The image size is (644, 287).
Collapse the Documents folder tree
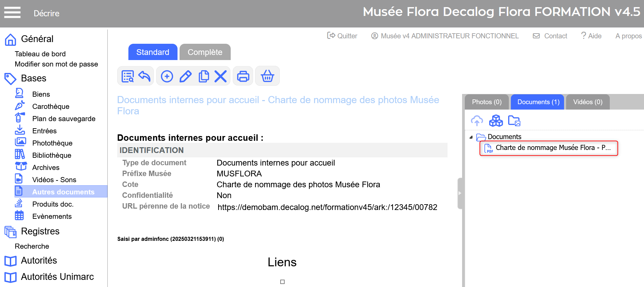pos(471,137)
